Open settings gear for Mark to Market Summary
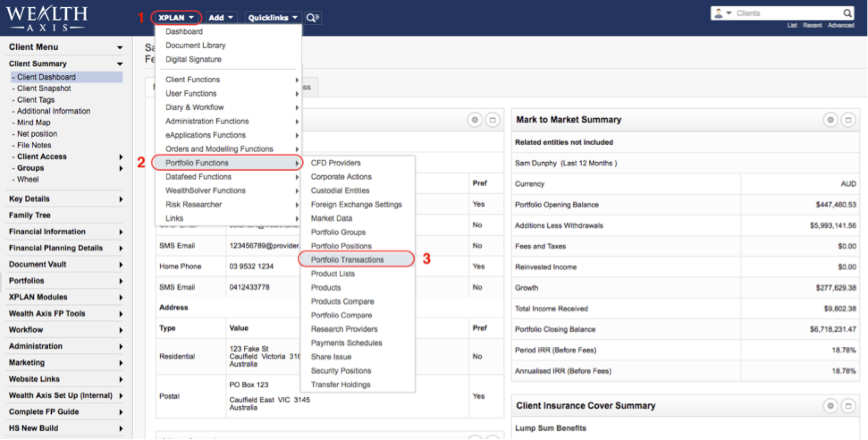868x440 pixels. [830, 120]
